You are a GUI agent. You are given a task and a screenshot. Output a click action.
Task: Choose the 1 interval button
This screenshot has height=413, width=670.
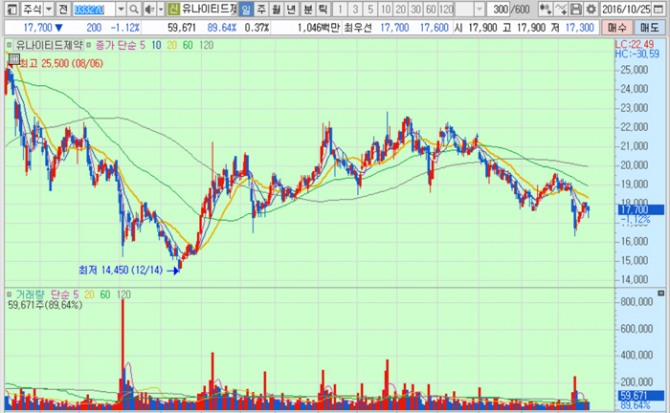coord(340,9)
